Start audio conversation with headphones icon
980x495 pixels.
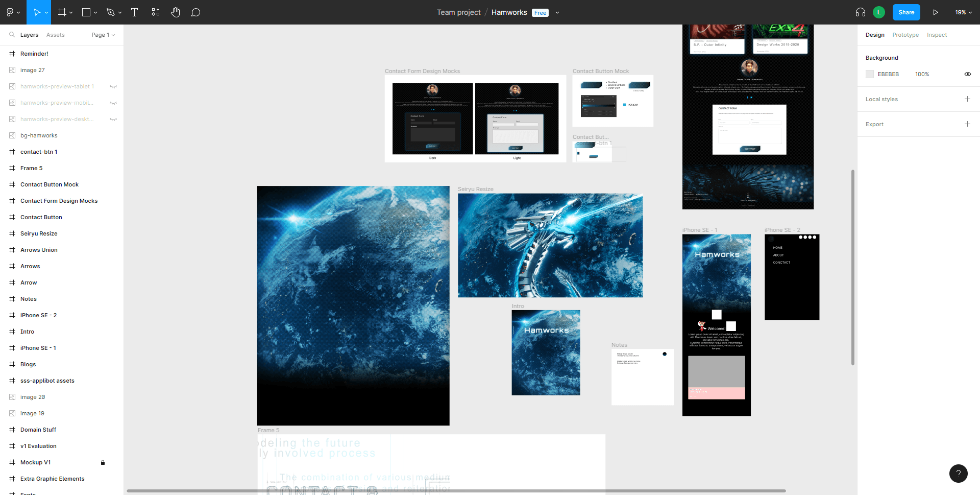tap(861, 12)
